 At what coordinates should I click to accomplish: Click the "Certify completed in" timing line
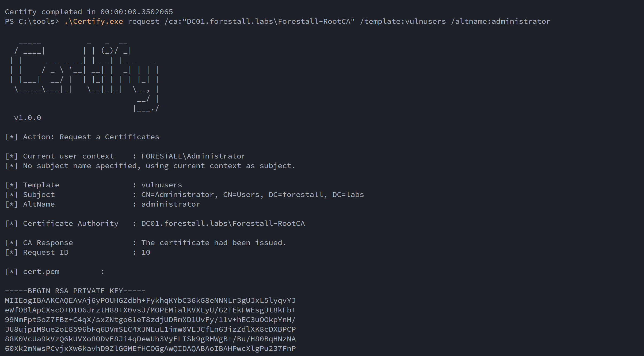[89, 12]
